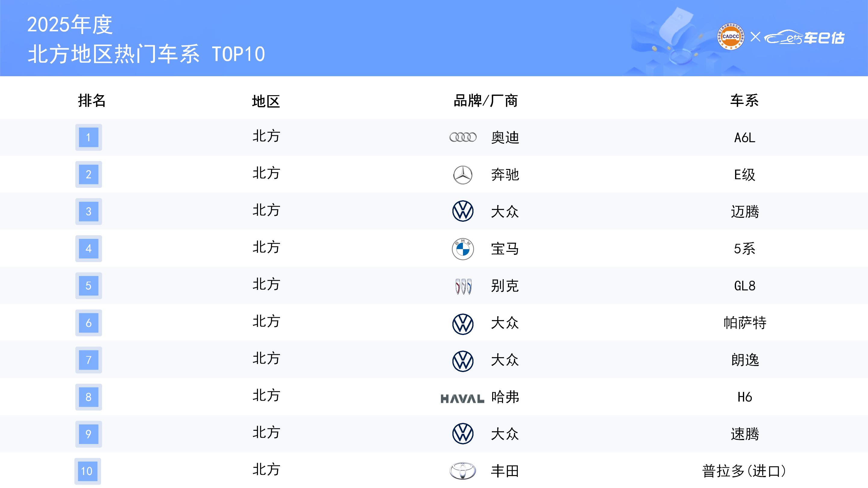
Task: Select the rank 5 number badge
Action: (x=88, y=286)
